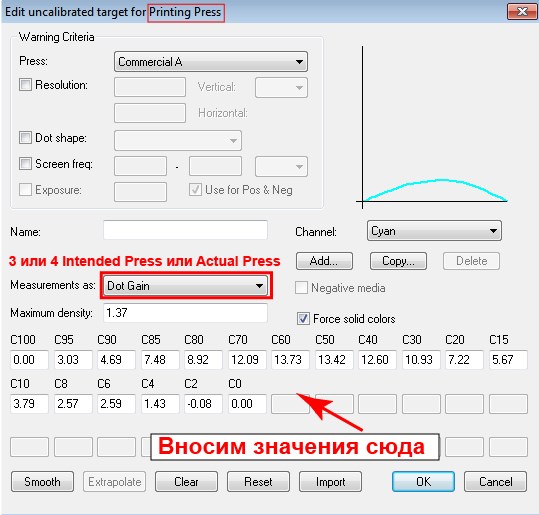Click the Maximum density field

pos(185,313)
